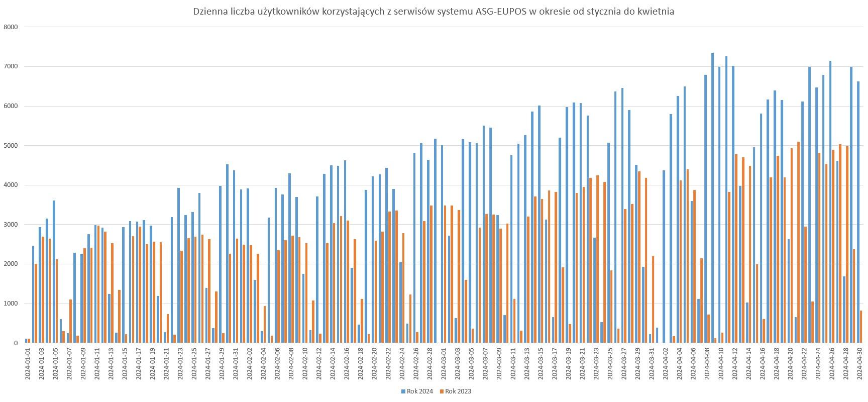The height and width of the screenshot is (402, 868).
Task: Select the 2024-03-01 date axis label
Action: [444, 365]
